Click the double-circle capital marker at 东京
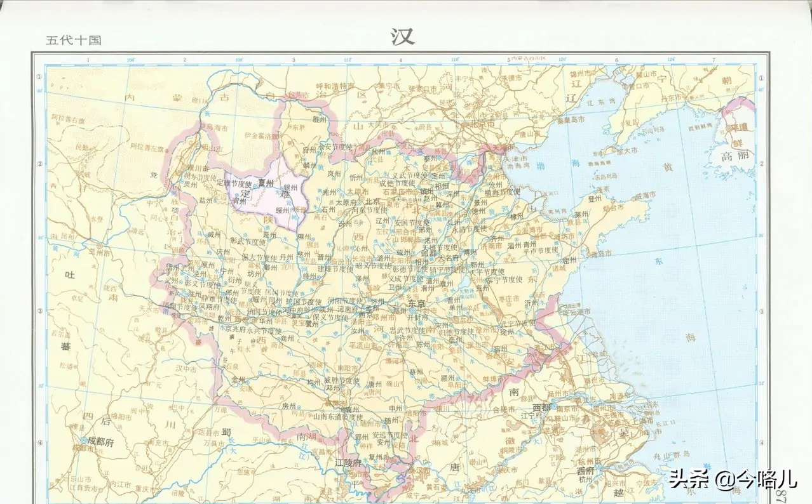812x504 pixels. [412, 310]
